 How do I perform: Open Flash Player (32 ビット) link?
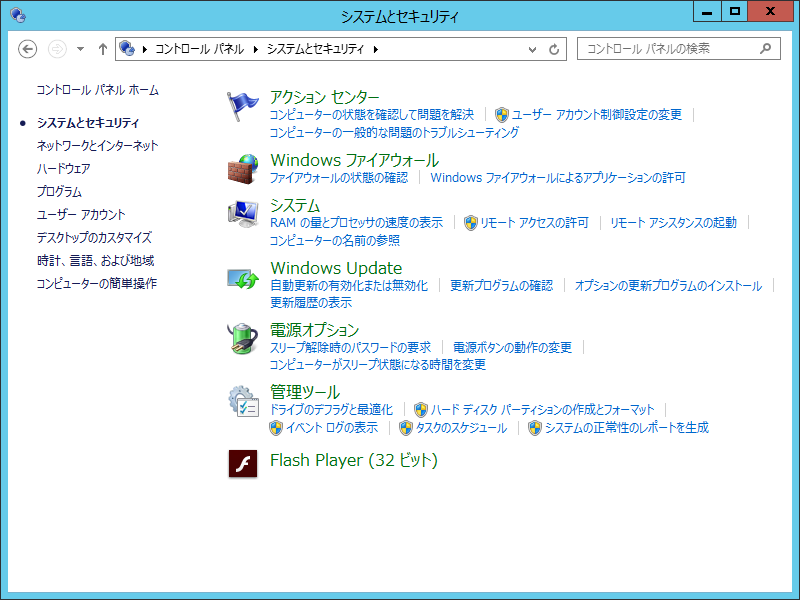click(354, 460)
